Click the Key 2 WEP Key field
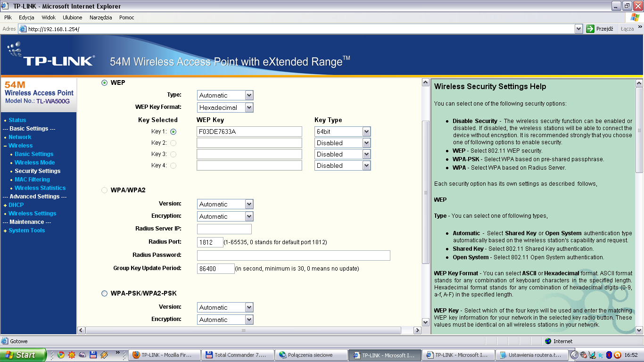 point(249,143)
